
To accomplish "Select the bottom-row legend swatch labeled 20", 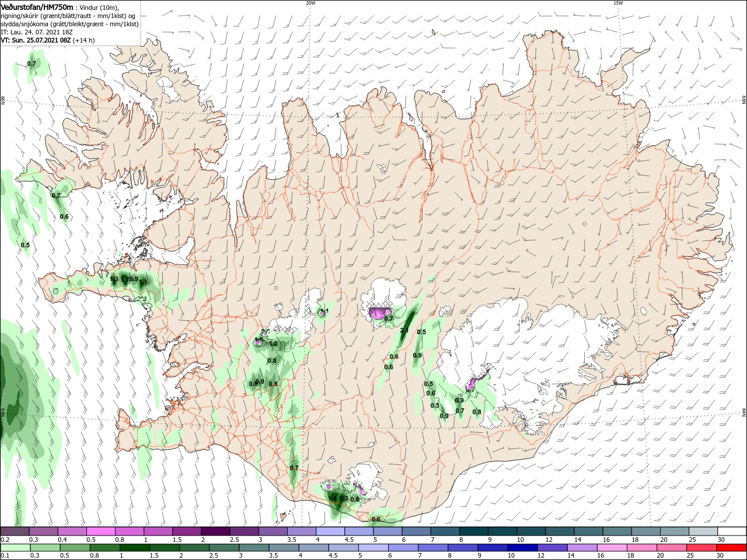I will tap(672, 548).
